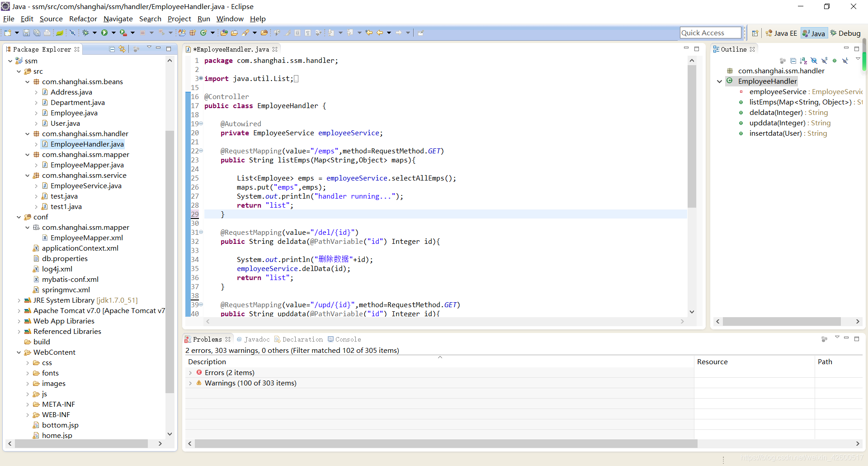Viewport: 868px width, 466px height.
Task: Run the program with green play icon
Action: [104, 33]
